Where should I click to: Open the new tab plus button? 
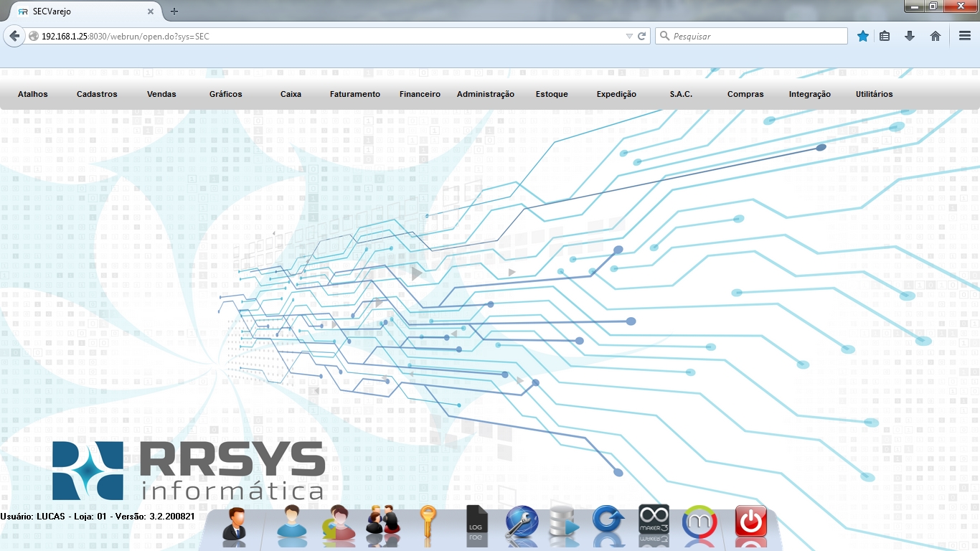pyautogui.click(x=174, y=11)
